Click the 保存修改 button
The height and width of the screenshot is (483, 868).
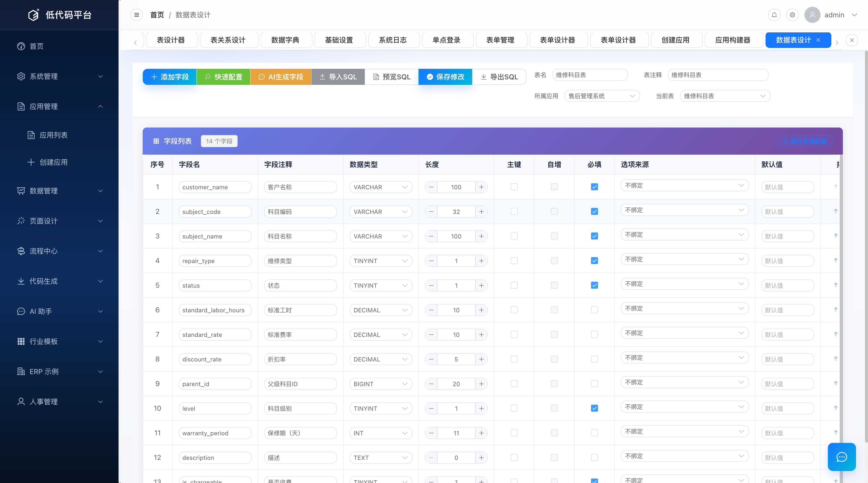click(445, 77)
